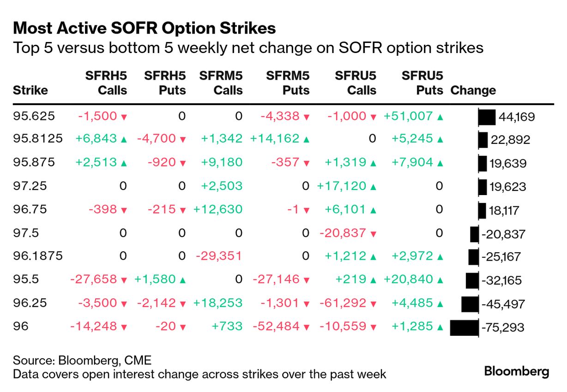The width and height of the screenshot is (567, 392).
Task: Select the 95.8125 strike row label
Action: click(x=37, y=139)
